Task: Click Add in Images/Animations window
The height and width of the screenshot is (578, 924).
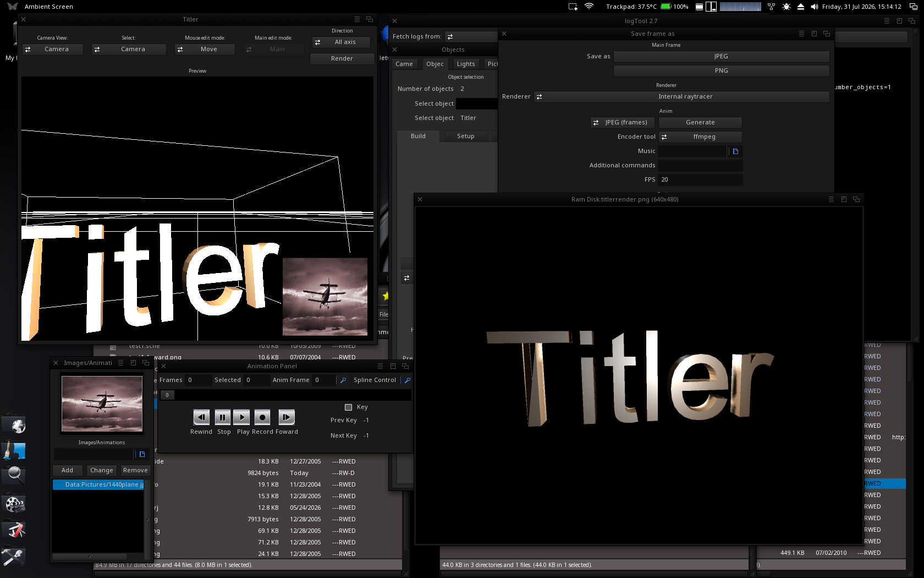Action: (67, 471)
